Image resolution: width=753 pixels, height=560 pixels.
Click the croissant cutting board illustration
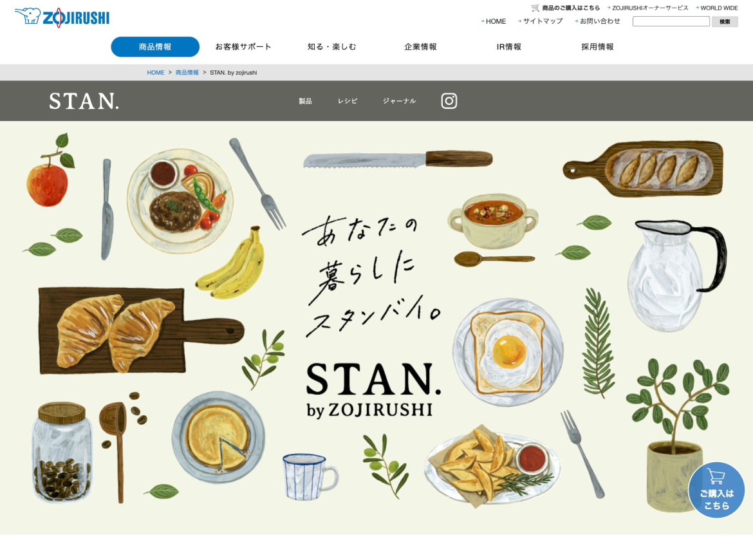coord(141,331)
